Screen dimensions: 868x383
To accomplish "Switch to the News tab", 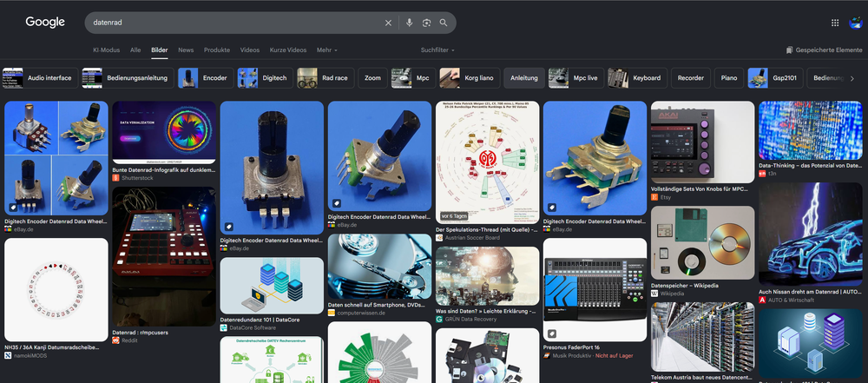I will (186, 50).
